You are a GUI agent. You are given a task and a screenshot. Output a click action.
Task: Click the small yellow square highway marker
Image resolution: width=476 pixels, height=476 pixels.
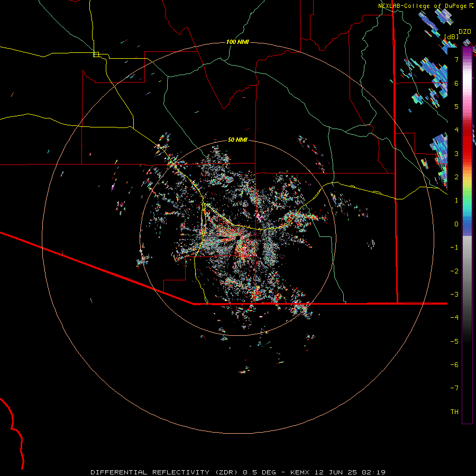96,54
